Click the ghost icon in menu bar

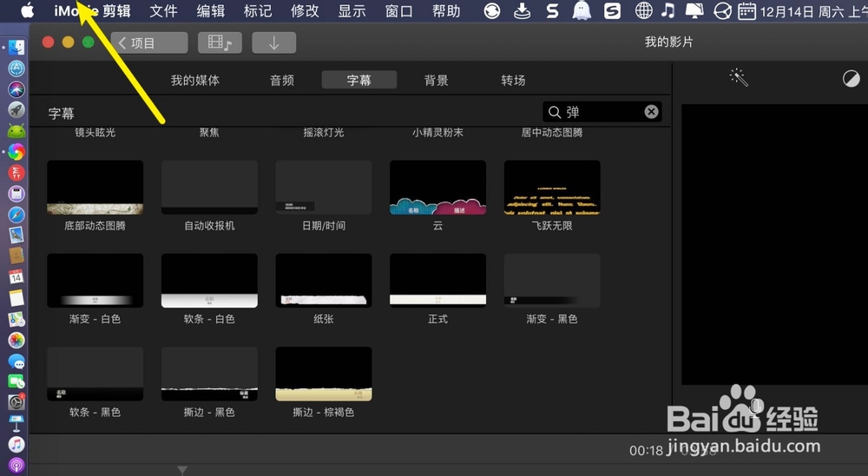pyautogui.click(x=582, y=10)
